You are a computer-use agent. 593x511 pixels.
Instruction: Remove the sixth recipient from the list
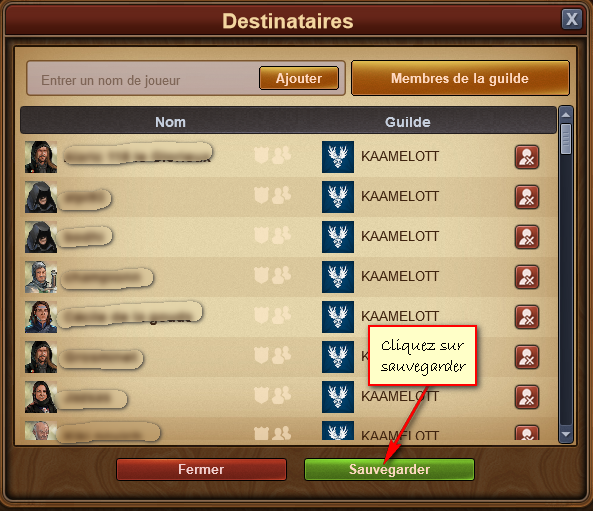[x=527, y=357]
